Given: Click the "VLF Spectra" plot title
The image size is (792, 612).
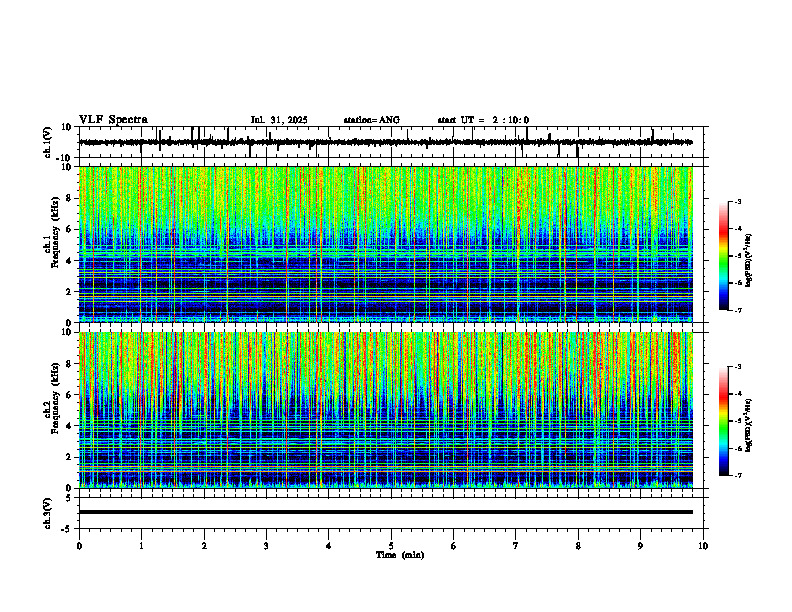Looking at the screenshot, I should tap(113, 120).
